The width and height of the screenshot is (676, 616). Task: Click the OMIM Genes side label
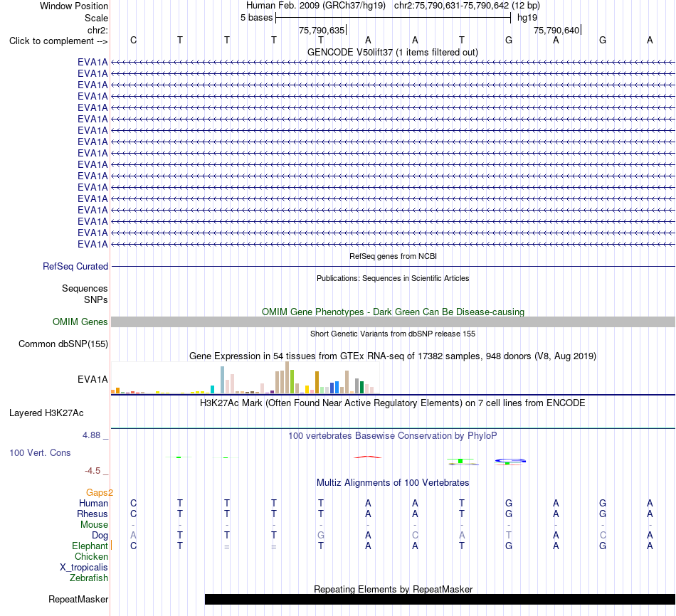tap(80, 322)
